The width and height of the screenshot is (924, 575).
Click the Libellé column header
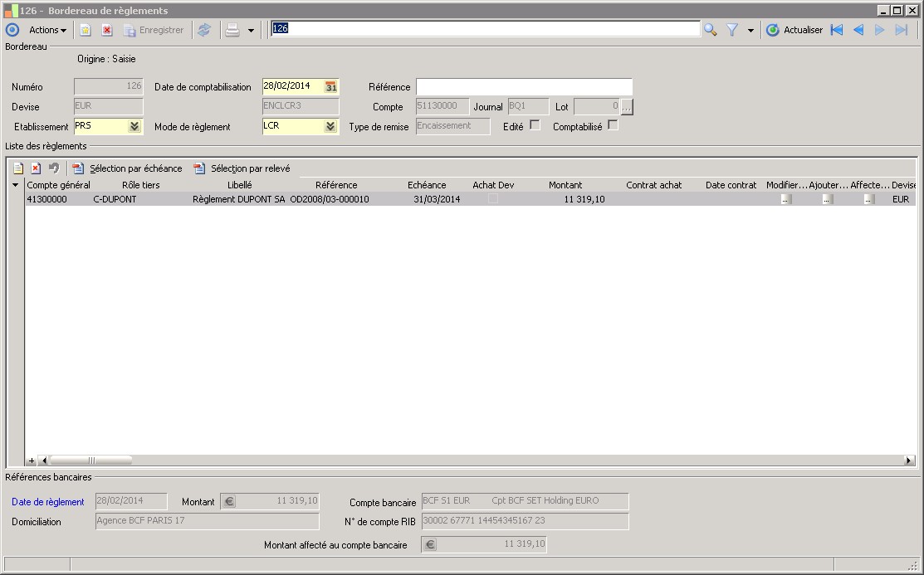(x=240, y=185)
